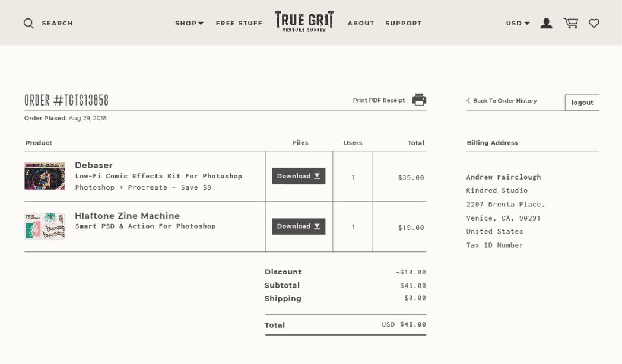
Task: Open the About menu item
Action: [361, 24]
